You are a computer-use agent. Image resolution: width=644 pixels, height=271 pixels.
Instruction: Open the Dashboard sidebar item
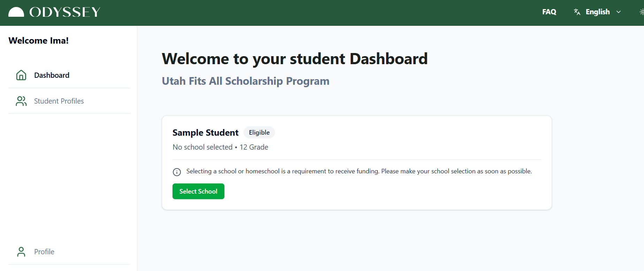69,75
